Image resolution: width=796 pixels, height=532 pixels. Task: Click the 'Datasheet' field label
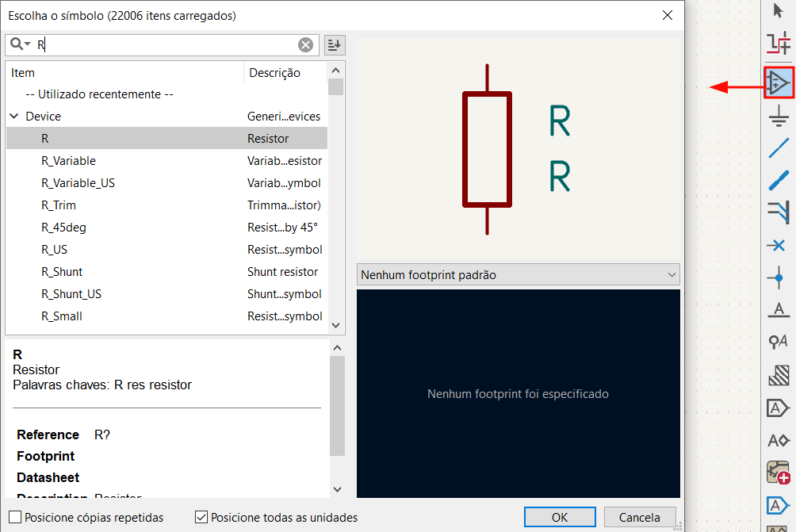tap(48, 477)
